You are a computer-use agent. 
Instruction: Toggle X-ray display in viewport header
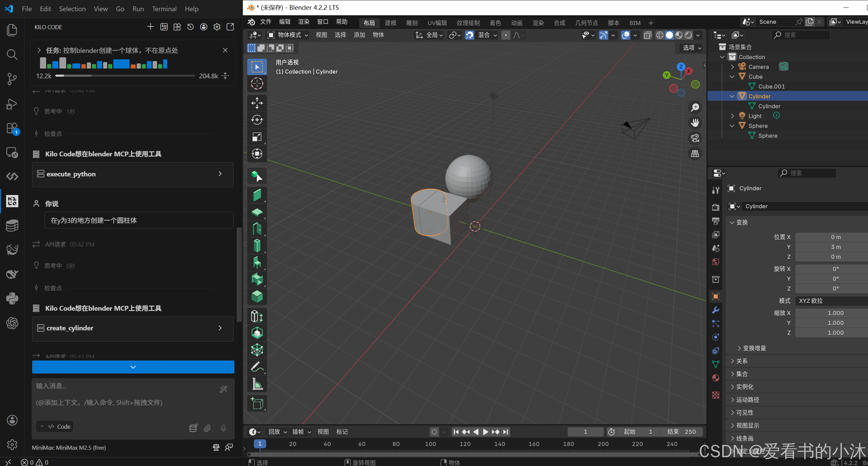click(647, 35)
